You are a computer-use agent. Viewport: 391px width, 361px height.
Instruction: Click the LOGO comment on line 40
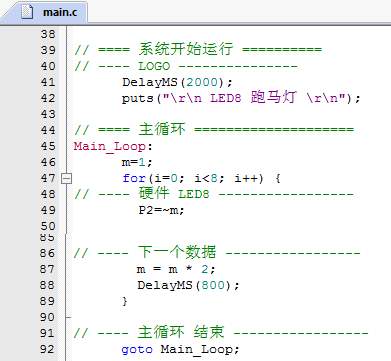(x=186, y=66)
